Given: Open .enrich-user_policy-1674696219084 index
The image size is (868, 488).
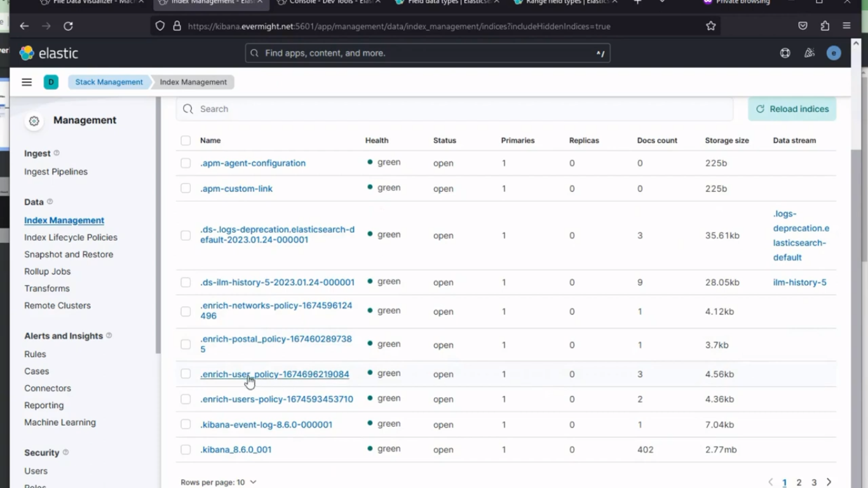Looking at the screenshot, I should pyautogui.click(x=275, y=374).
